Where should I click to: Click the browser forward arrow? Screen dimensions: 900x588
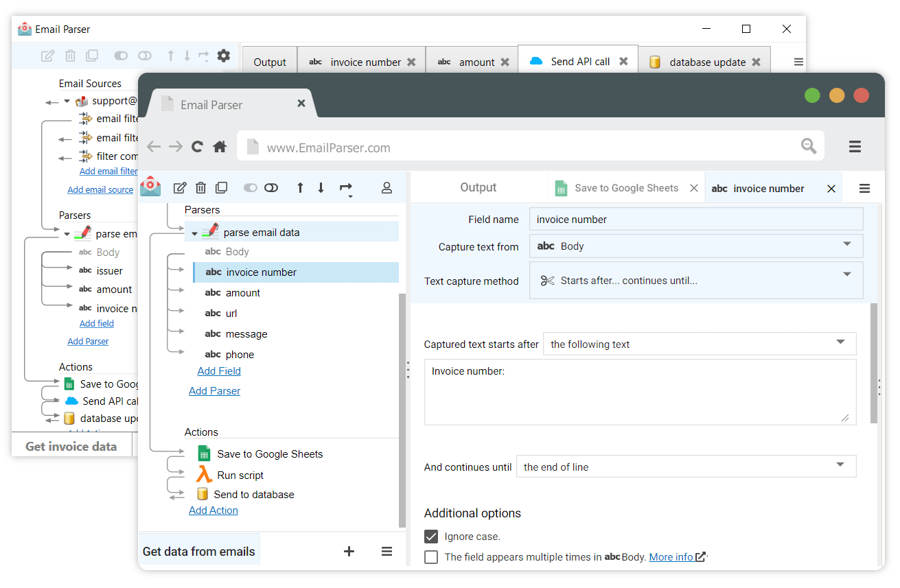pyautogui.click(x=176, y=147)
